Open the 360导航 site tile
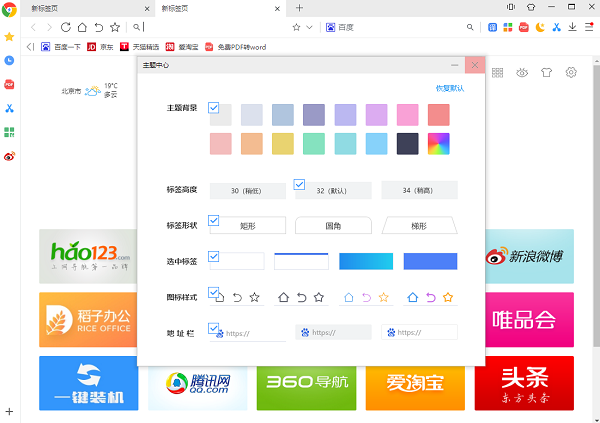 (306, 383)
